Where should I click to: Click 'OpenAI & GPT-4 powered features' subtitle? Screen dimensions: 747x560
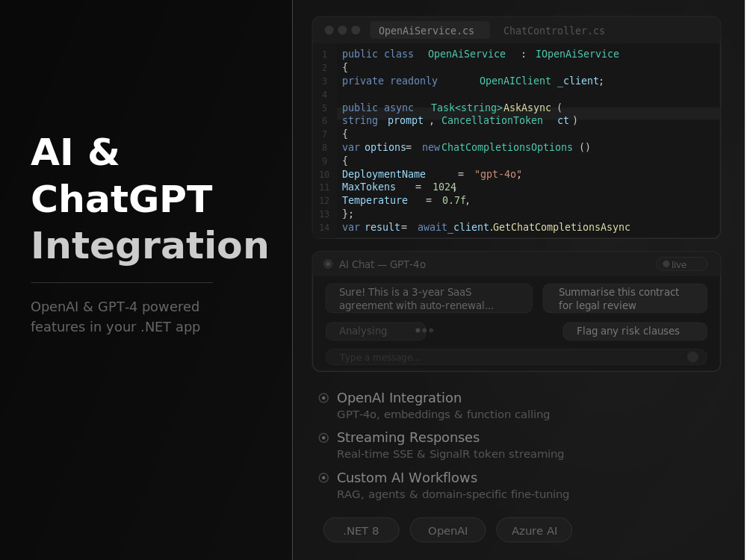(x=115, y=317)
